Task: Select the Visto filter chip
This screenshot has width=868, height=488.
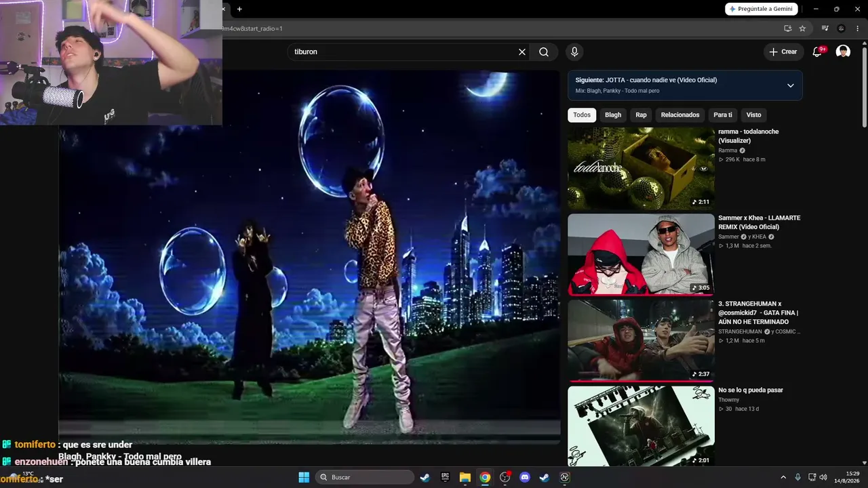Action: click(753, 115)
